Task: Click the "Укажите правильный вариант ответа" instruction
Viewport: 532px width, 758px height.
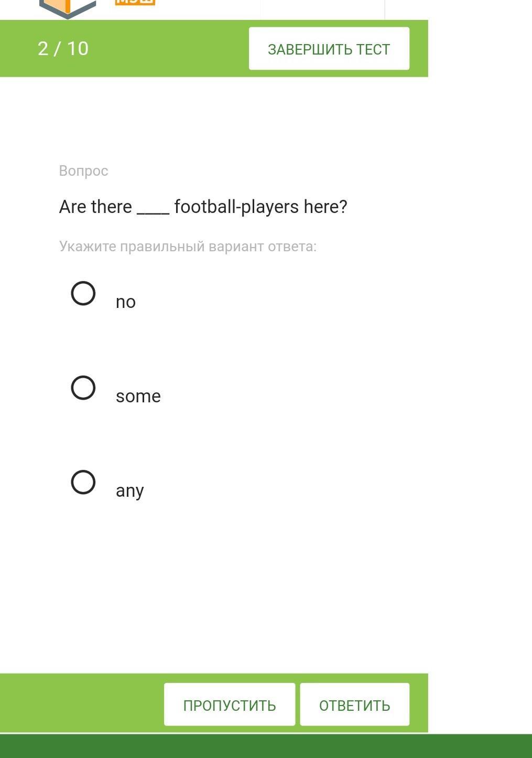Action: [x=188, y=247]
